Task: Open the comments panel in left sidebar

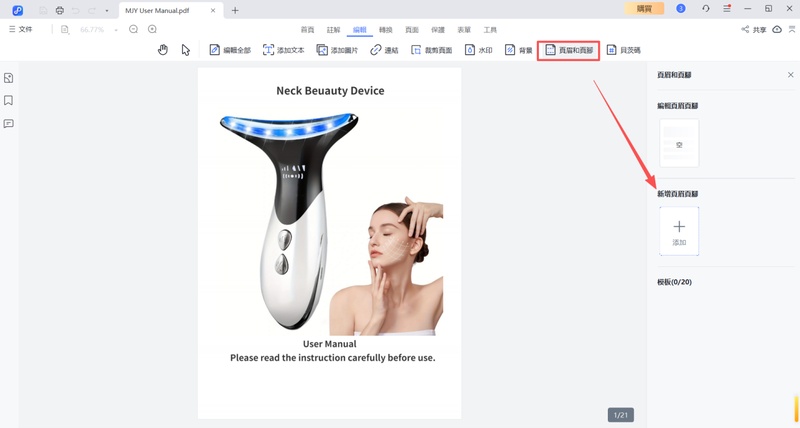Action: 9,124
